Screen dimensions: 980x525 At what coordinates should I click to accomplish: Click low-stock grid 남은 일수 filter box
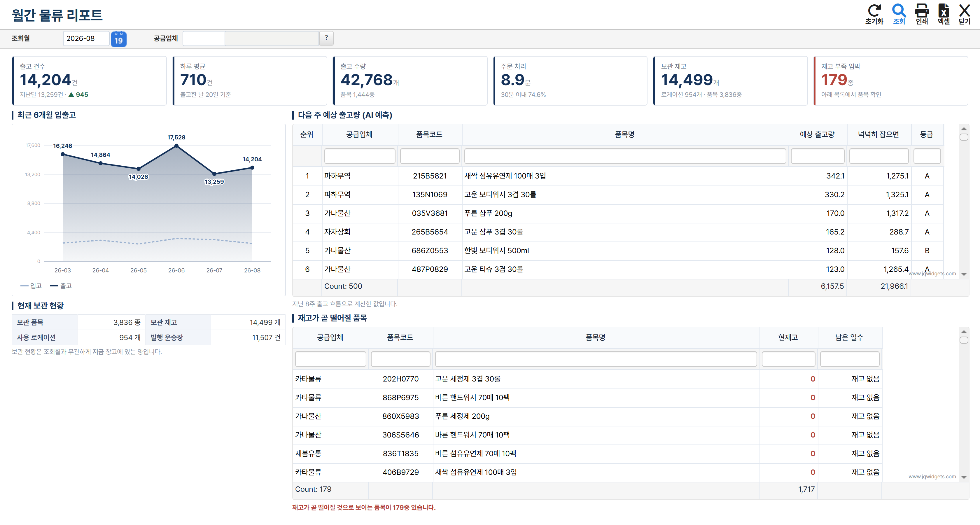pyautogui.click(x=850, y=359)
